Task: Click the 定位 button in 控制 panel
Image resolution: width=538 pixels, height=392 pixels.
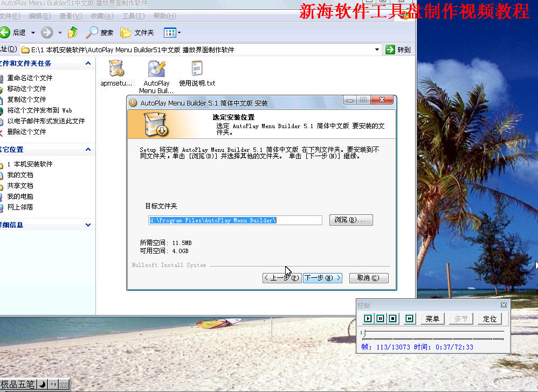Action: point(489,319)
